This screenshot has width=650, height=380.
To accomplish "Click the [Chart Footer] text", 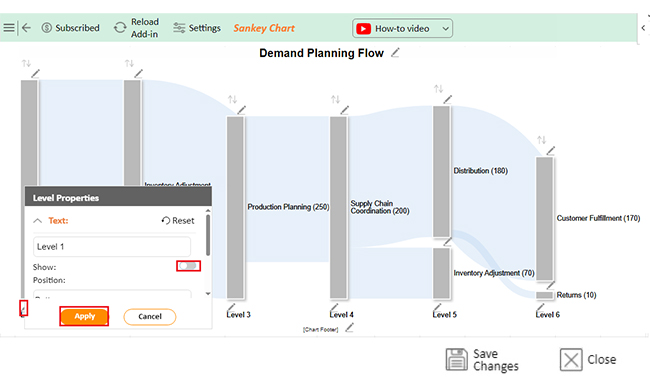I will [x=320, y=329].
